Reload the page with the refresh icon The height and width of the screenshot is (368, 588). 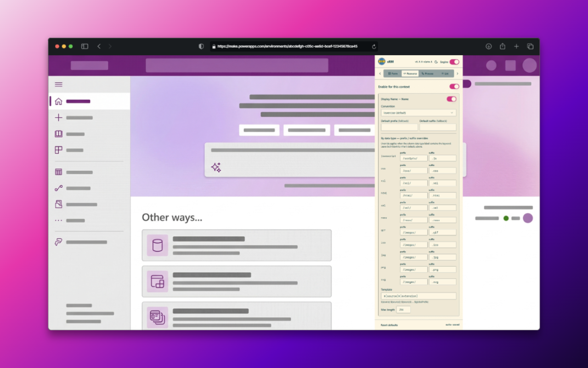(374, 46)
